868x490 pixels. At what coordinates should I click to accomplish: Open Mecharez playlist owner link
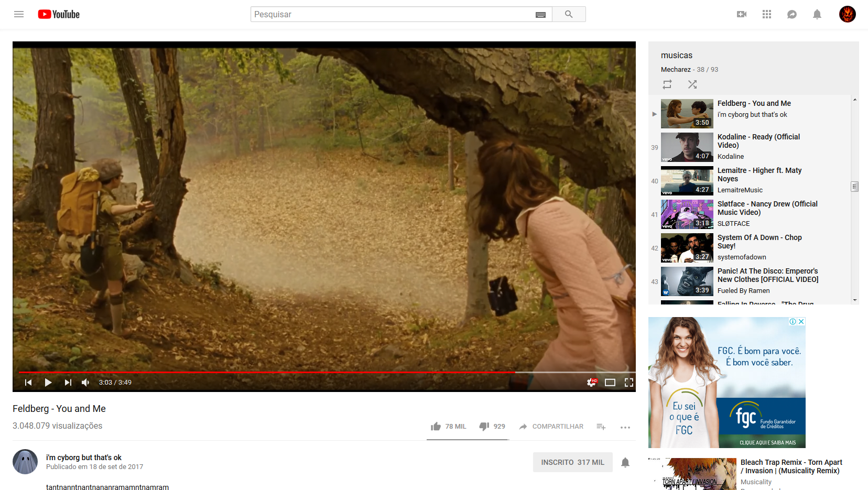click(x=676, y=69)
